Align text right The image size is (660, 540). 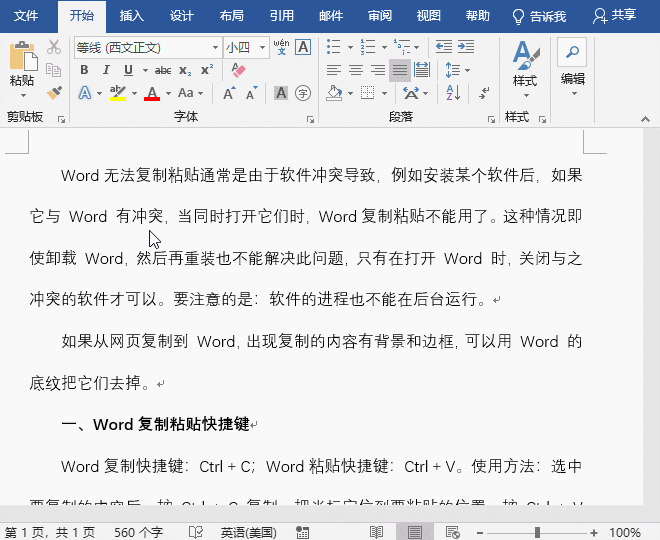click(x=378, y=70)
